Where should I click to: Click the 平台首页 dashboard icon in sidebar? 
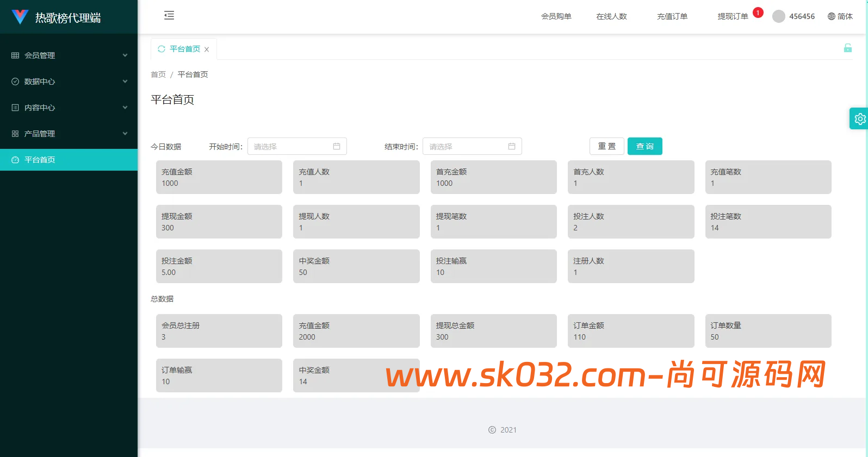[15, 160]
